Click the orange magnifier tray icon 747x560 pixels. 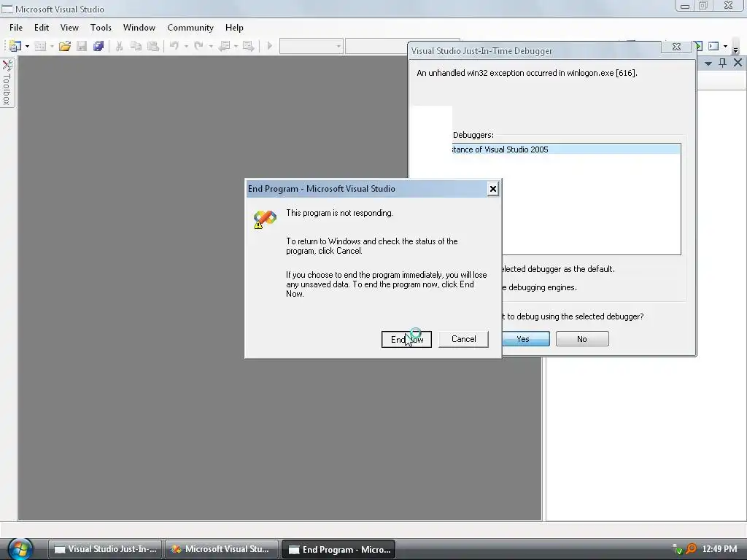(x=691, y=549)
